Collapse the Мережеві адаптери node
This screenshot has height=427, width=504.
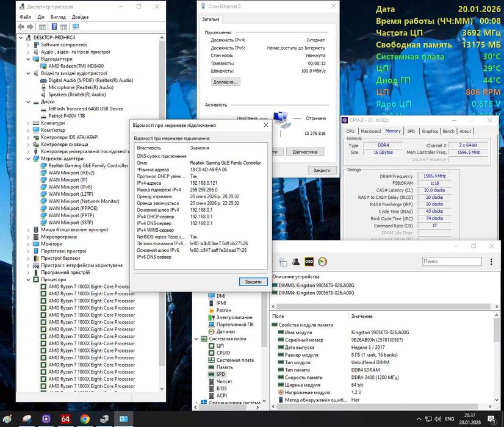(x=28, y=159)
